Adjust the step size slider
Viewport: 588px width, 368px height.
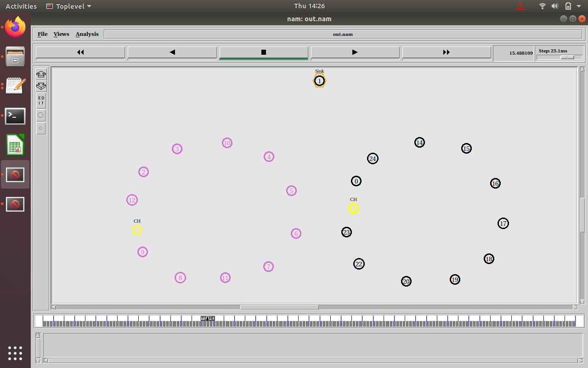(567, 57)
